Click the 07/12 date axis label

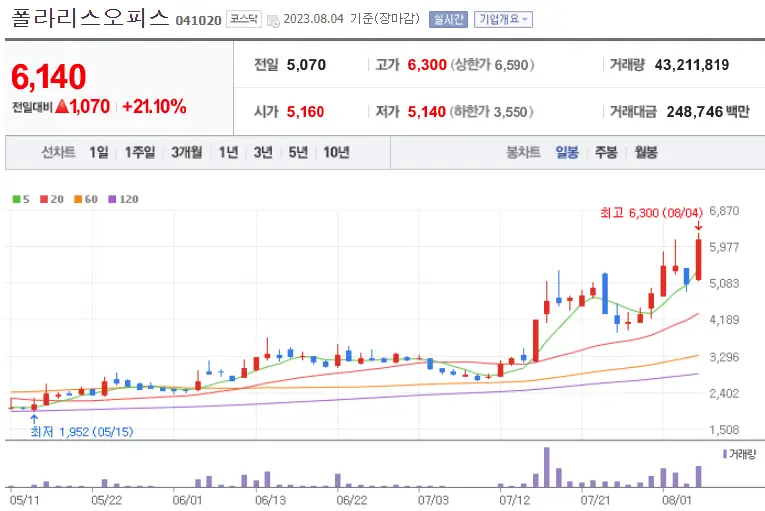click(x=514, y=500)
